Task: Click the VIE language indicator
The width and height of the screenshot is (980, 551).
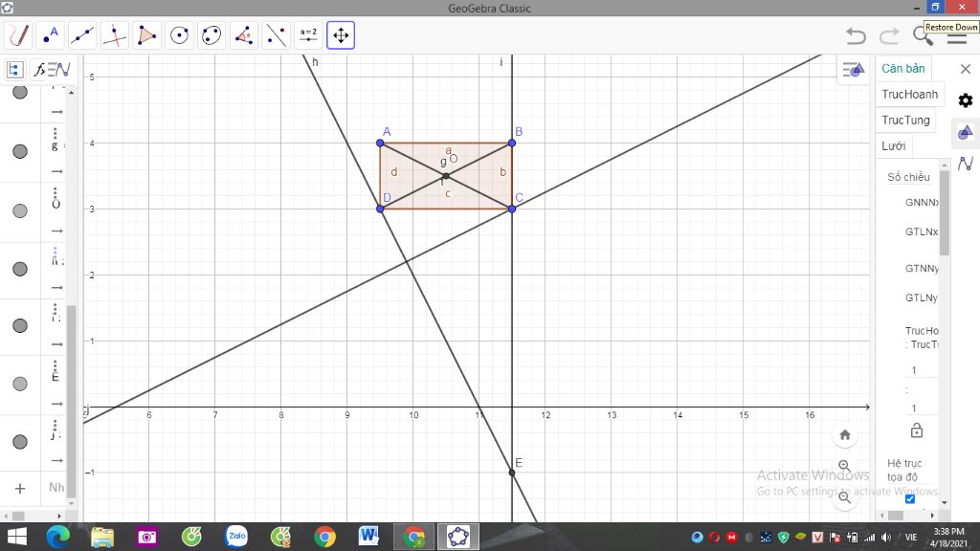Action: coord(911,538)
